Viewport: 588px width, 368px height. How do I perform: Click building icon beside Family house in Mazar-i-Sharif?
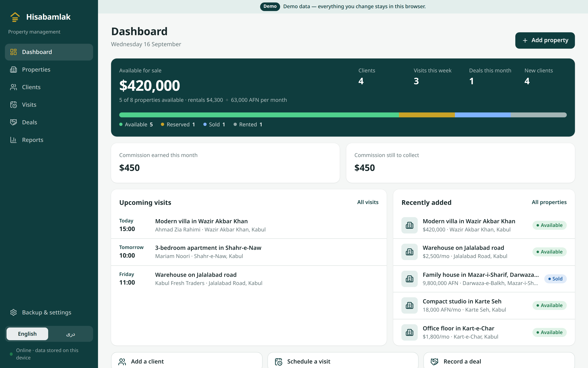pos(409,279)
